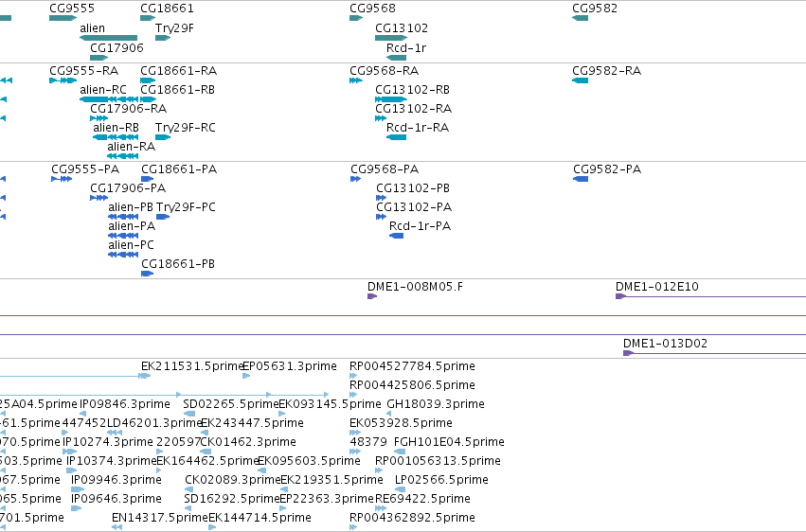Click the teal arrow glyph under CG9582 gene
The image size is (806, 532).
pos(580,18)
